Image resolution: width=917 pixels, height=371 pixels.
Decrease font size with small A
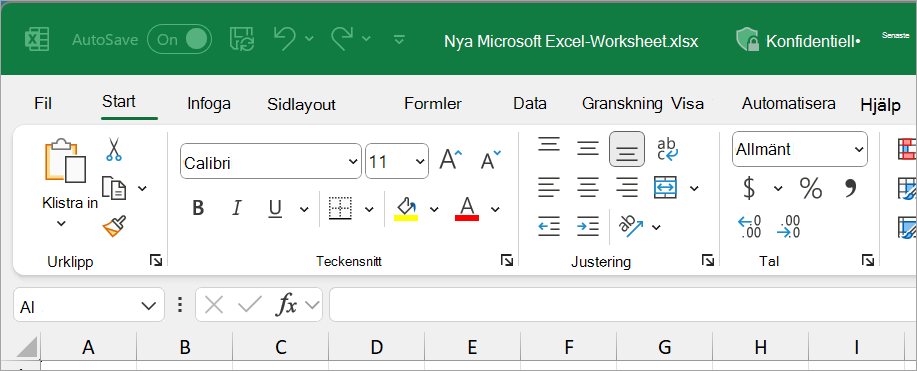491,159
